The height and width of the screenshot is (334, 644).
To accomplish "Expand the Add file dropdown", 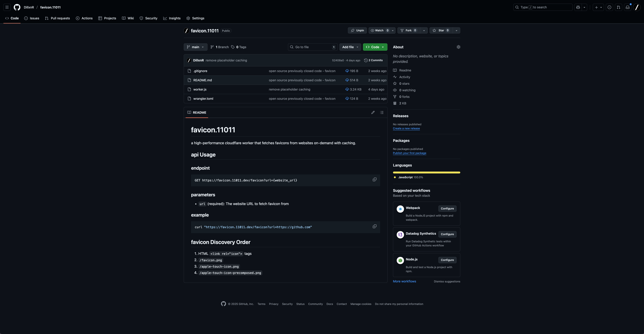I will [350, 47].
